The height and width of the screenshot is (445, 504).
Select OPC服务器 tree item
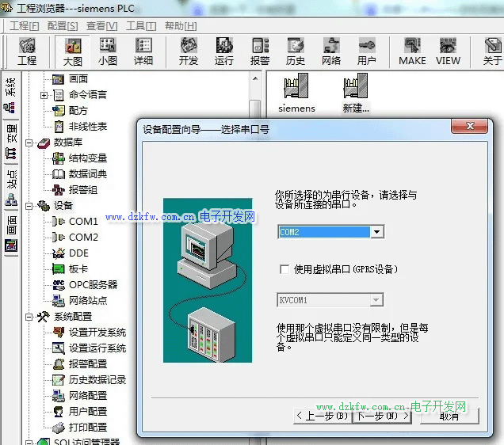tap(92, 285)
